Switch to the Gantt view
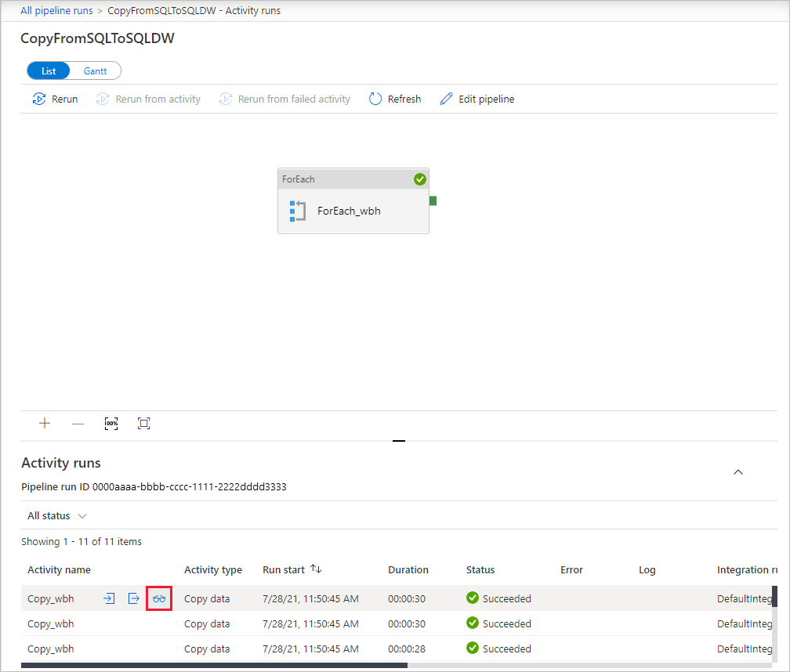Viewport: 790px width, 672px height. (x=95, y=70)
